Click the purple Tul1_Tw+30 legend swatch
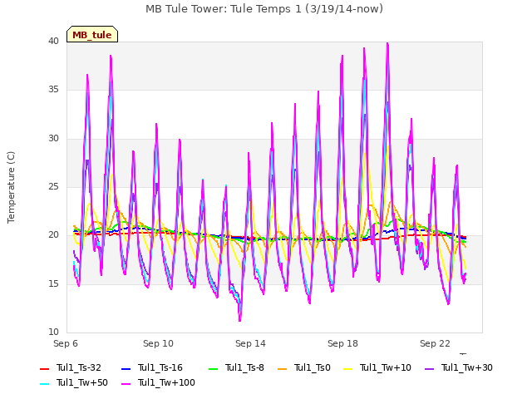 tap(430, 369)
